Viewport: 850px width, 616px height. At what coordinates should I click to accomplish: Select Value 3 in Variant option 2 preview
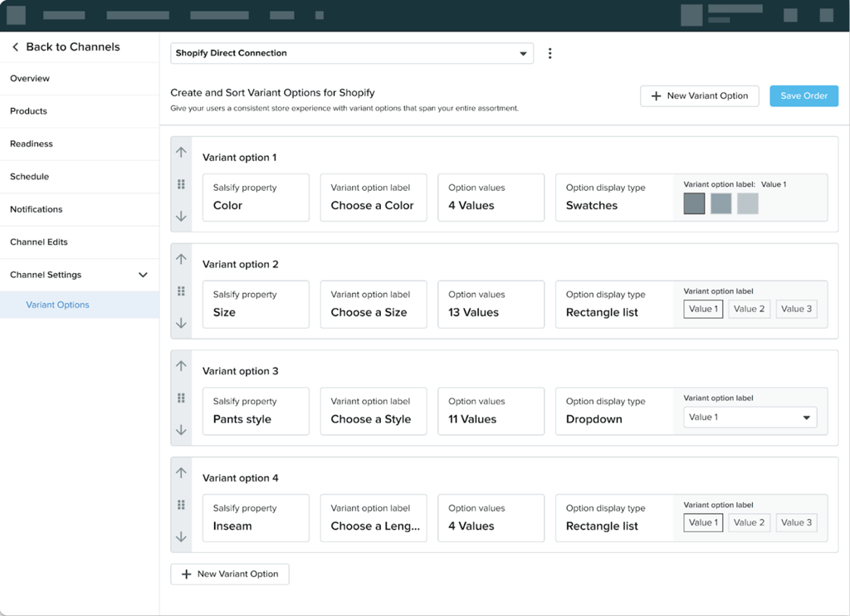point(796,309)
